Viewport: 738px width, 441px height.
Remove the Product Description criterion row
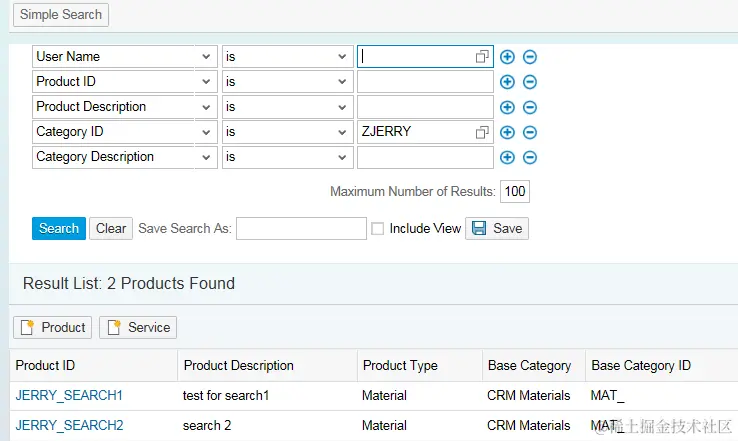click(x=530, y=107)
